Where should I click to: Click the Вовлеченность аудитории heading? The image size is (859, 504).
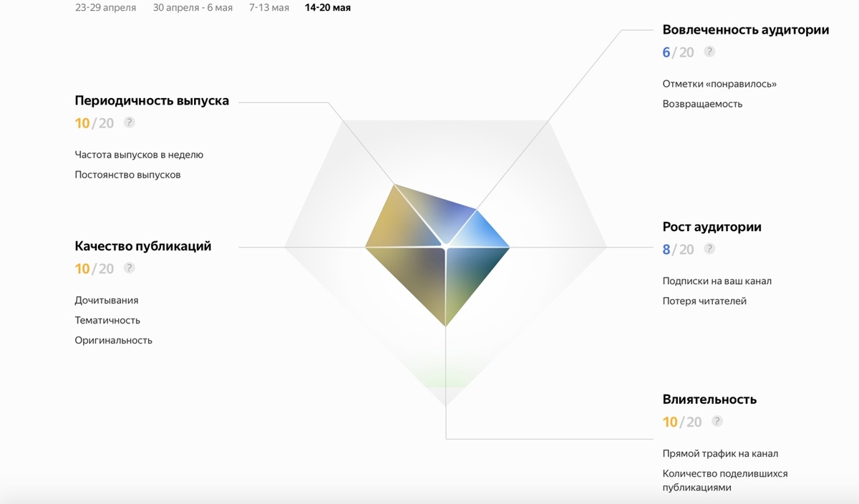point(746,30)
